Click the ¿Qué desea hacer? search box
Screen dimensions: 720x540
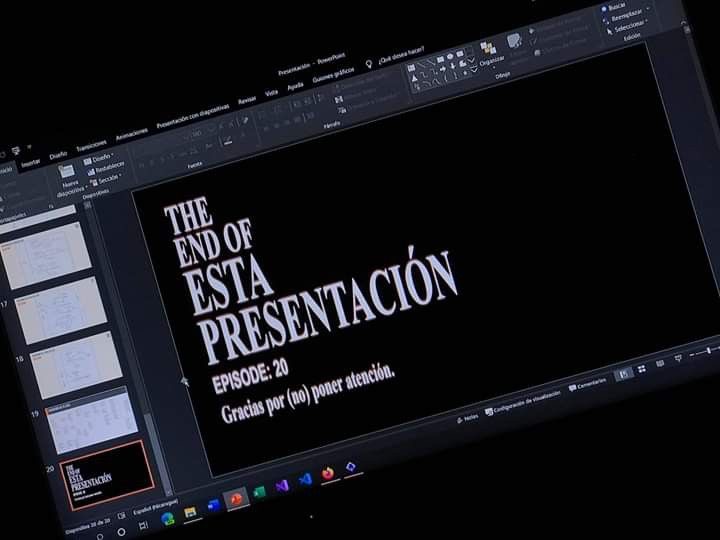401,55
